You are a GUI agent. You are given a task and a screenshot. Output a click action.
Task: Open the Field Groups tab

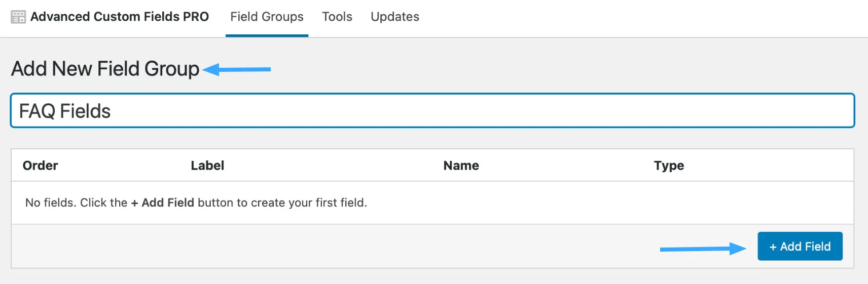[x=267, y=17]
